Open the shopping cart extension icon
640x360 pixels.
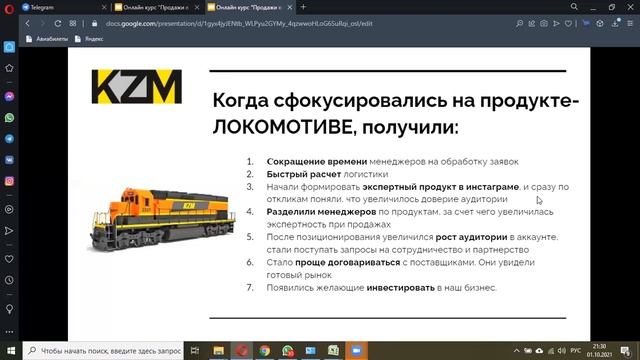point(586,24)
